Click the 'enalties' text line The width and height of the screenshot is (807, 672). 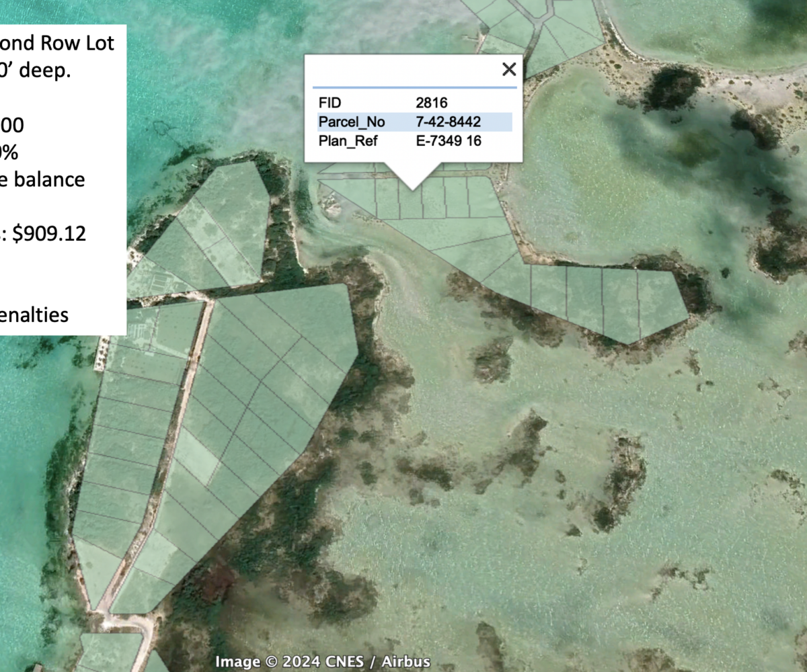(x=34, y=314)
